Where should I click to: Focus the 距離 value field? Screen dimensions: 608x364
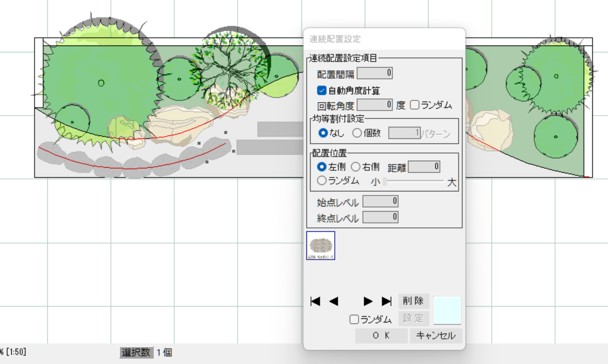[424, 167]
